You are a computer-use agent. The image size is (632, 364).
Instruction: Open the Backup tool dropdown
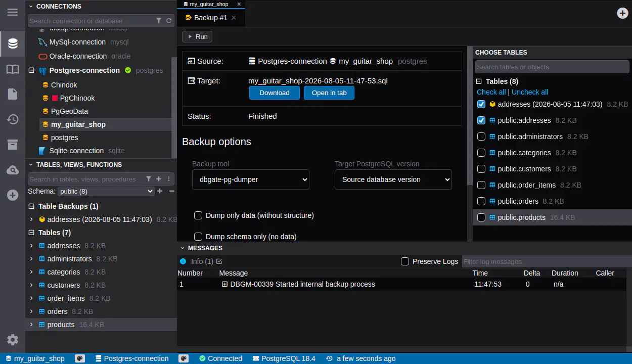tap(251, 179)
